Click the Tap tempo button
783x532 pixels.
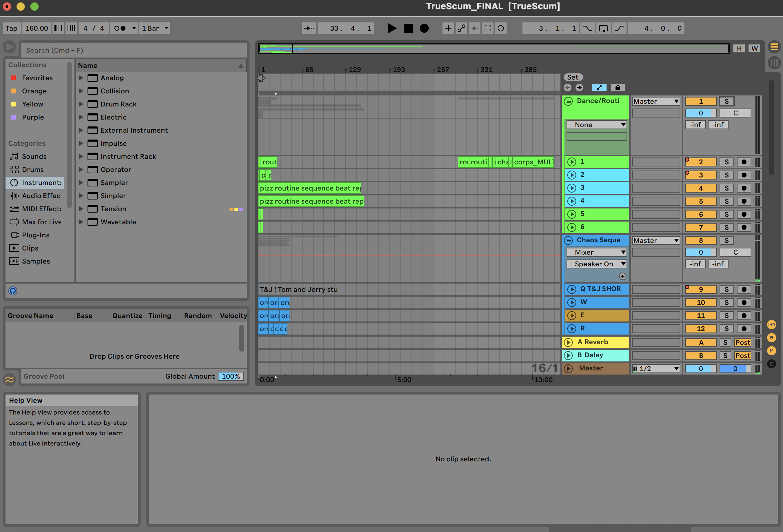click(x=11, y=28)
